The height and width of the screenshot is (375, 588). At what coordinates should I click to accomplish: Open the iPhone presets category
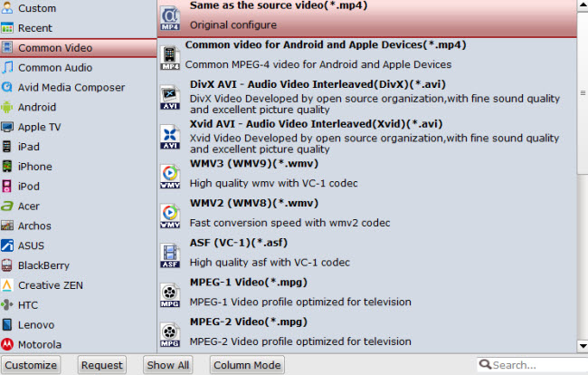[x=79, y=167]
